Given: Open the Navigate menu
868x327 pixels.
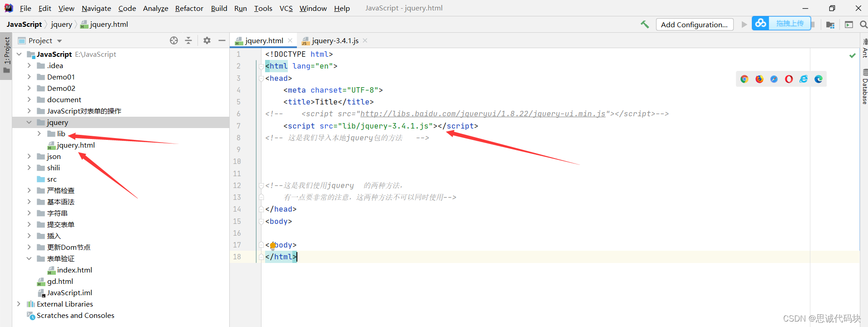Looking at the screenshot, I should [x=96, y=8].
